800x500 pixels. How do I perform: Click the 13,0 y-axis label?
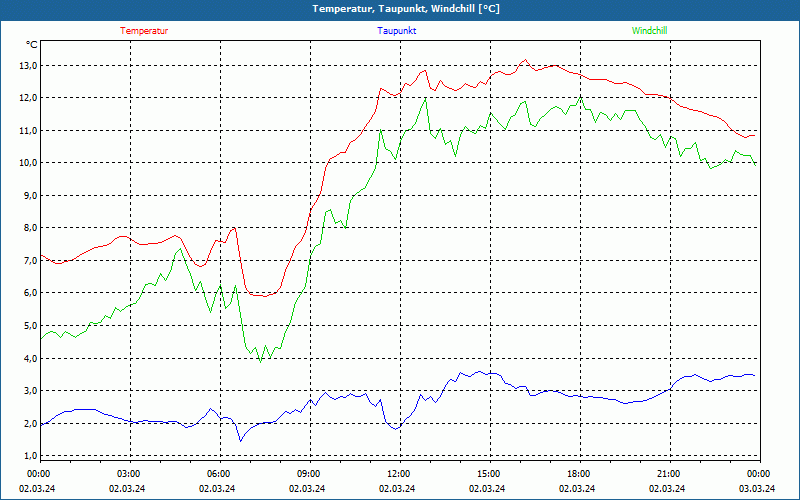pos(29,65)
